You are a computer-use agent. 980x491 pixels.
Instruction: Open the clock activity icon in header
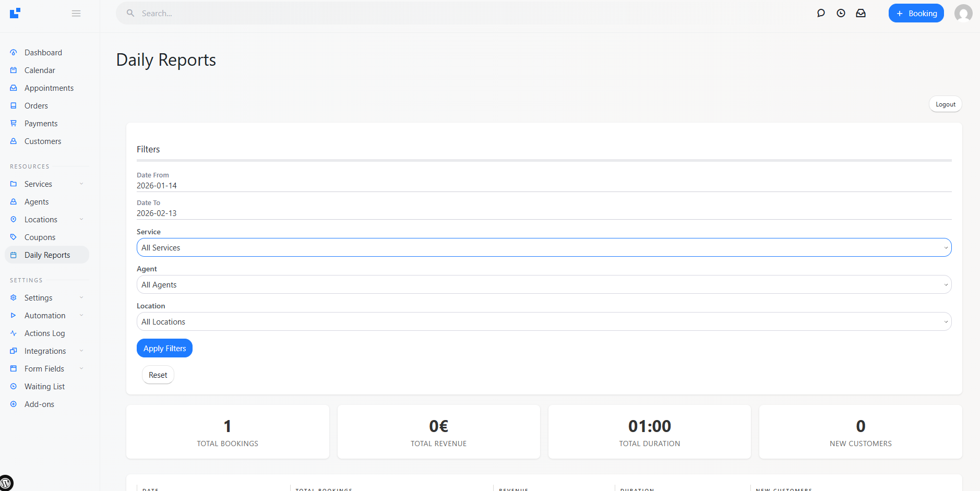[x=841, y=13]
